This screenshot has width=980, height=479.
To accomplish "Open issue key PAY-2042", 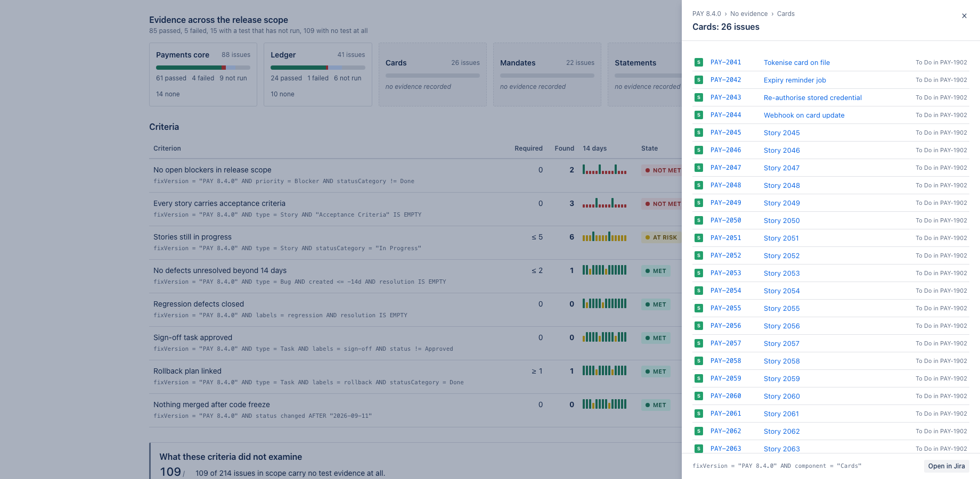I will click(x=725, y=80).
